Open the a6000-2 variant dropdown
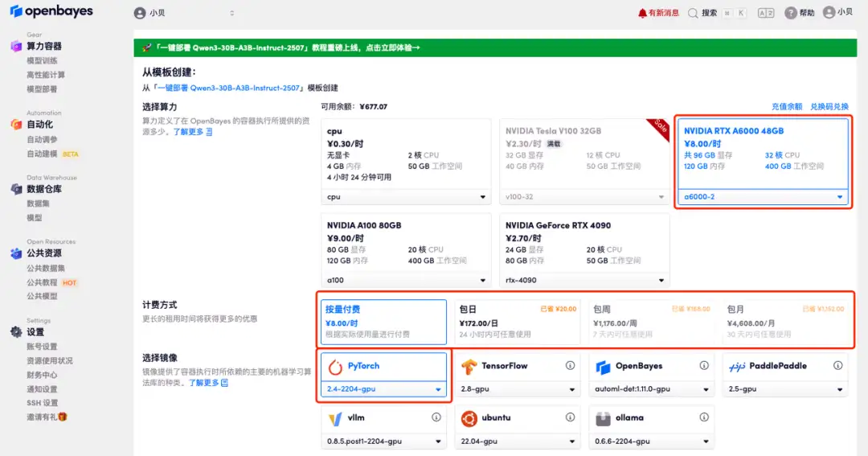Image resolution: width=868 pixels, height=456 pixels. (x=763, y=197)
